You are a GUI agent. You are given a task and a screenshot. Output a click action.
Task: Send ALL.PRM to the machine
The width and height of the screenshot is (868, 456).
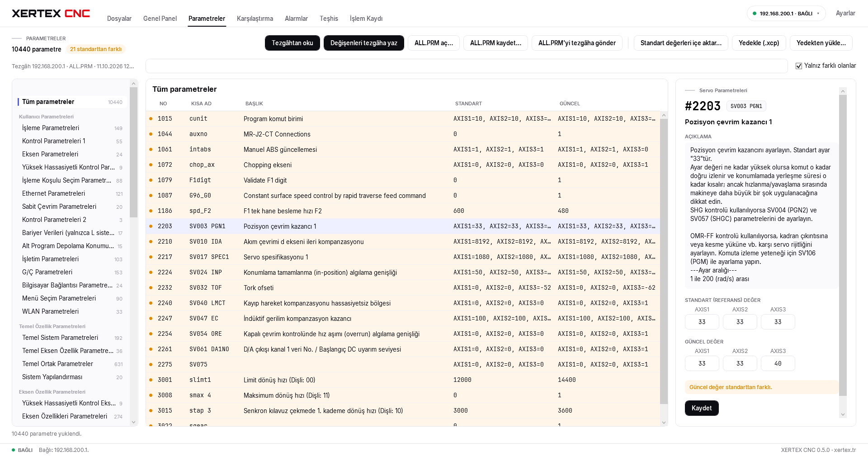[x=577, y=43]
